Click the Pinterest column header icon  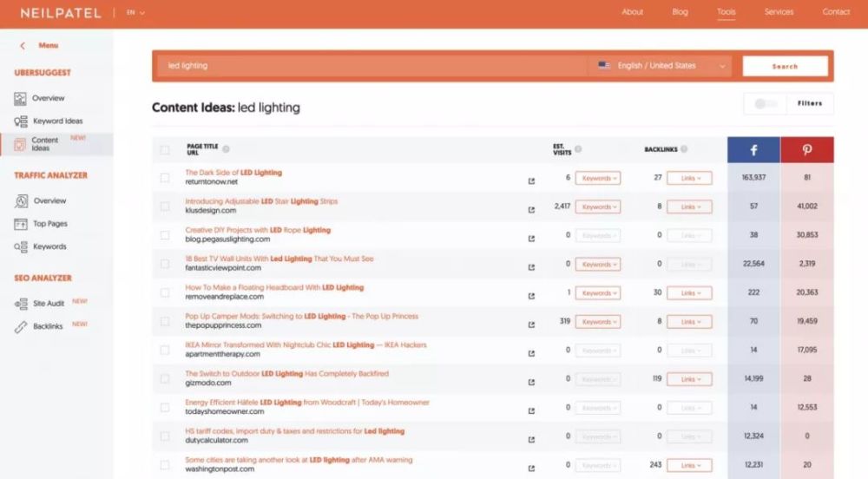tap(807, 150)
